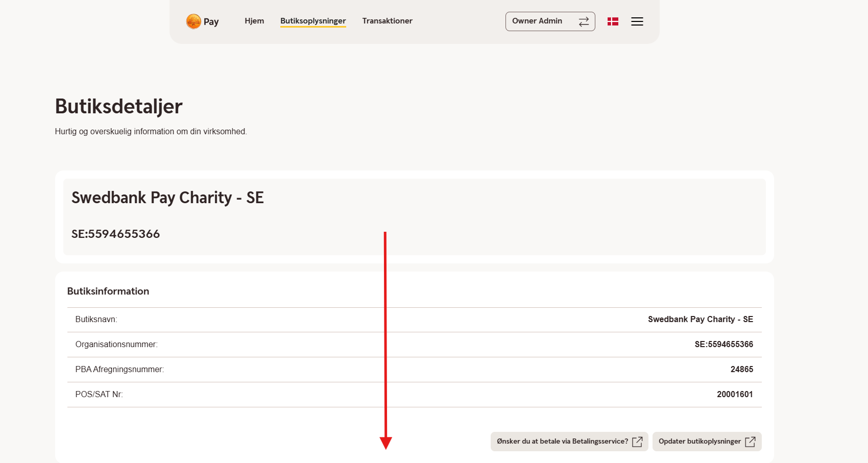Screen dimensions: 868x463
Task: Click SE:5594655366 under the card title
Action: pyautogui.click(x=115, y=234)
